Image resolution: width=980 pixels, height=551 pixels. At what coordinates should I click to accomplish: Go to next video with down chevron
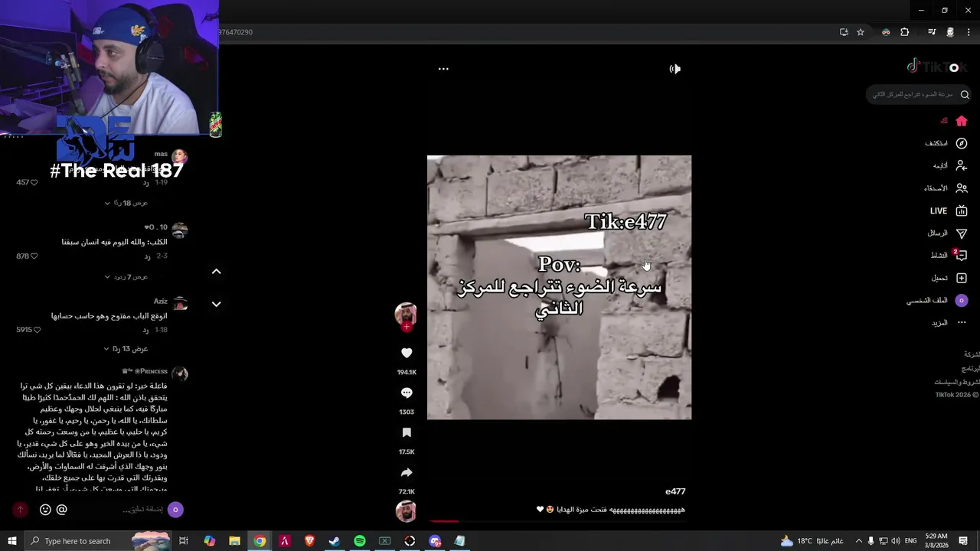(216, 304)
